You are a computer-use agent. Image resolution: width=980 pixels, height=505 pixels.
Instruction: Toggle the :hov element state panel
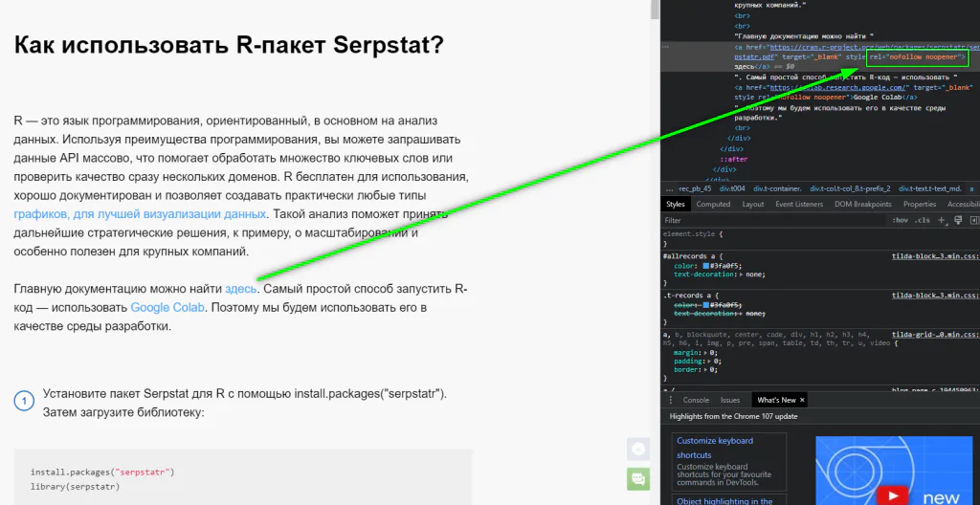coord(900,221)
